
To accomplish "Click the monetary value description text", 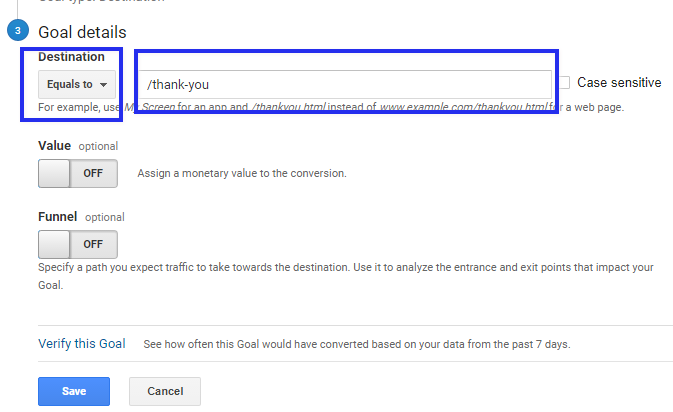I will pos(242,173).
